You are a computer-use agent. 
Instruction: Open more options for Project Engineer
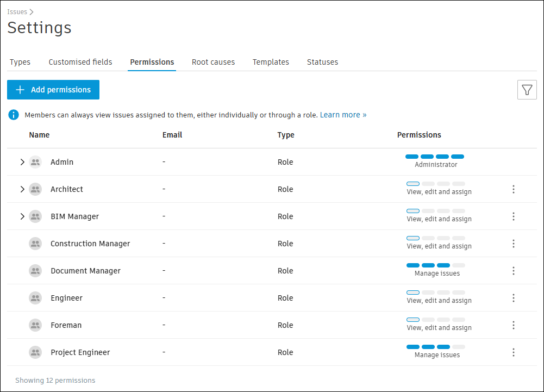pos(513,352)
